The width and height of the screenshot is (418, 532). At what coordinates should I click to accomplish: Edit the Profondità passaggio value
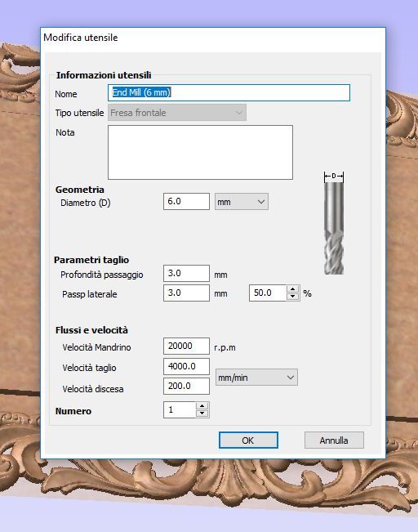coord(186,274)
